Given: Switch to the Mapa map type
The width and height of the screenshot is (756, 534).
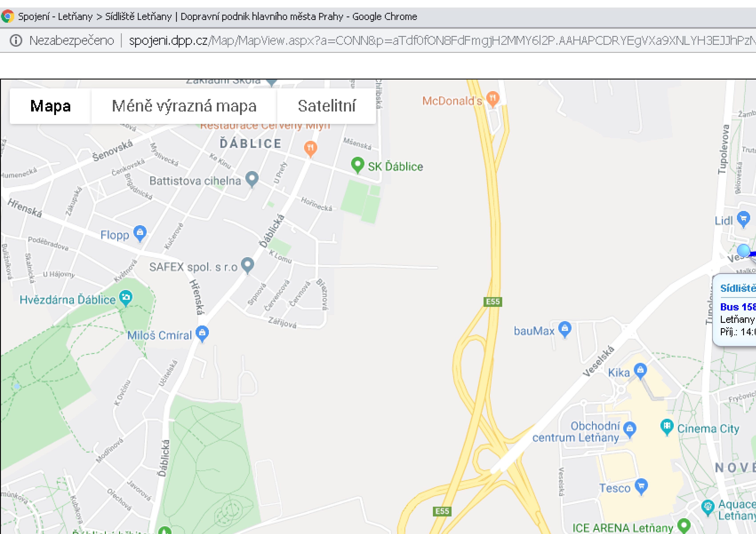Looking at the screenshot, I should click(50, 106).
